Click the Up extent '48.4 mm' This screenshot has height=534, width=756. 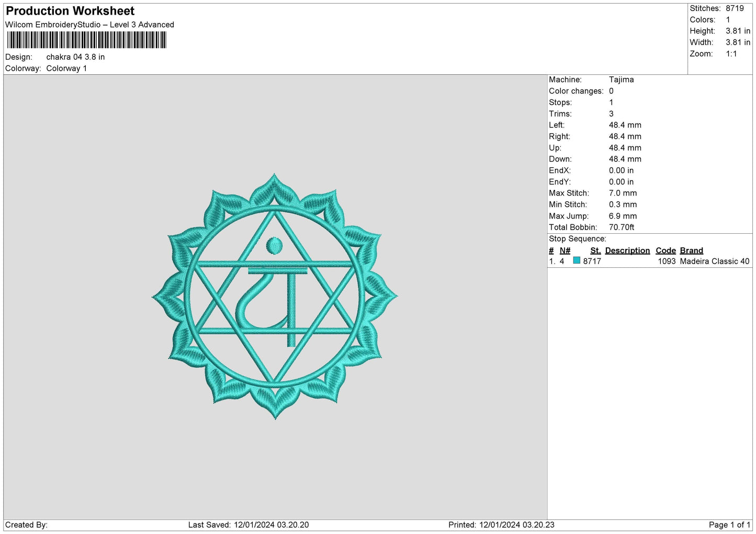625,148
